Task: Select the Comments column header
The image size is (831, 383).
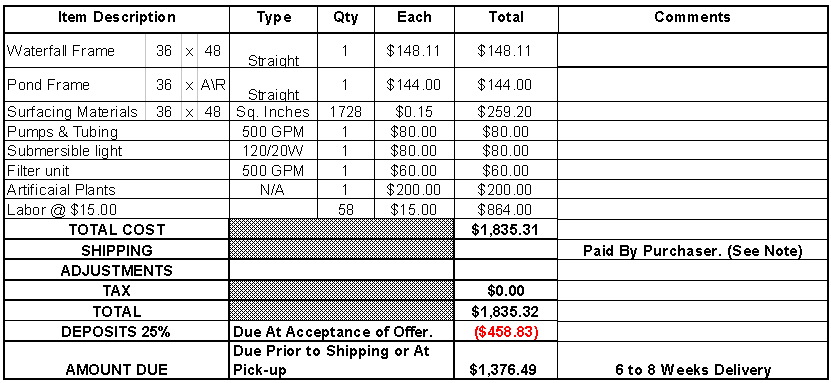Action: (x=692, y=17)
